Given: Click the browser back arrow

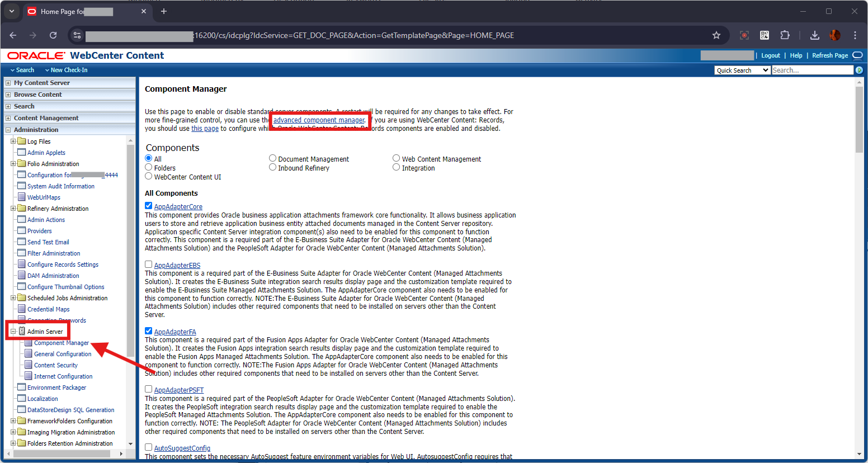Looking at the screenshot, I should point(13,35).
